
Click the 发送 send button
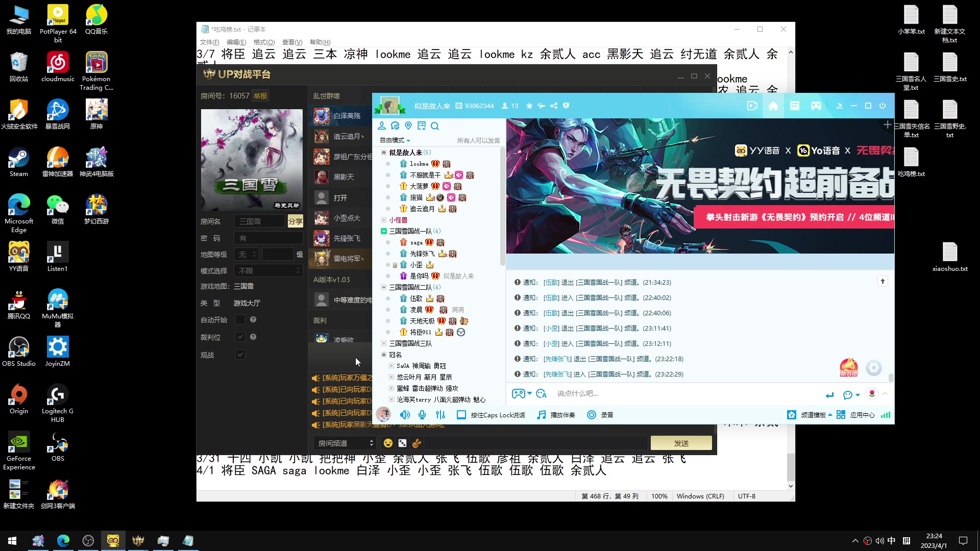click(x=681, y=443)
